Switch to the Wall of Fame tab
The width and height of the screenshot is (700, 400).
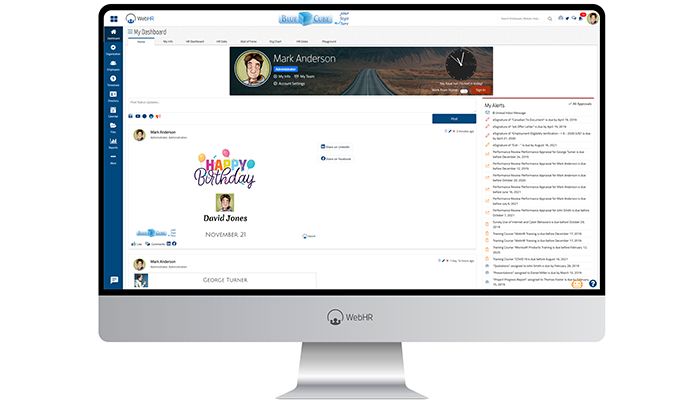click(248, 42)
